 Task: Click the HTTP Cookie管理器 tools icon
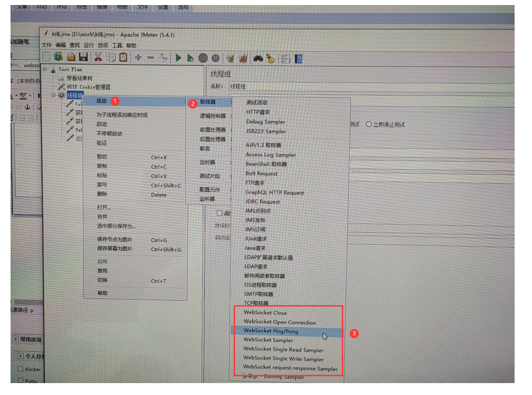click(61, 87)
